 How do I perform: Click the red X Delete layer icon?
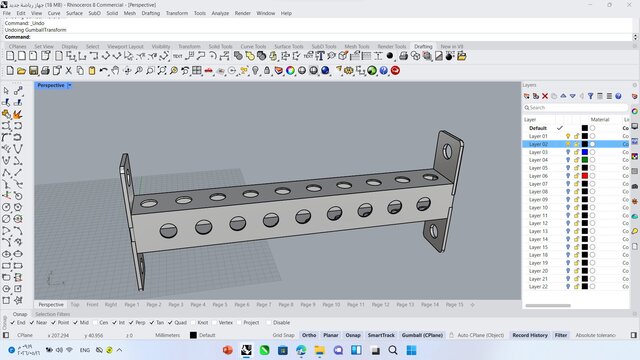pyautogui.click(x=545, y=96)
